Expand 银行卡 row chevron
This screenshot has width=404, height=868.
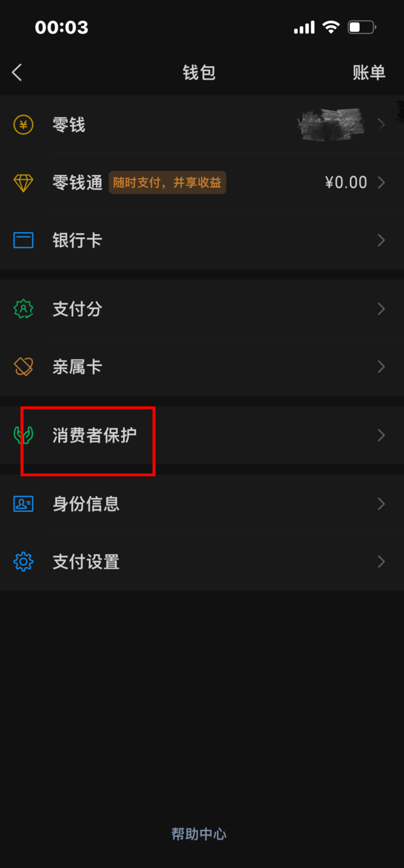381,240
